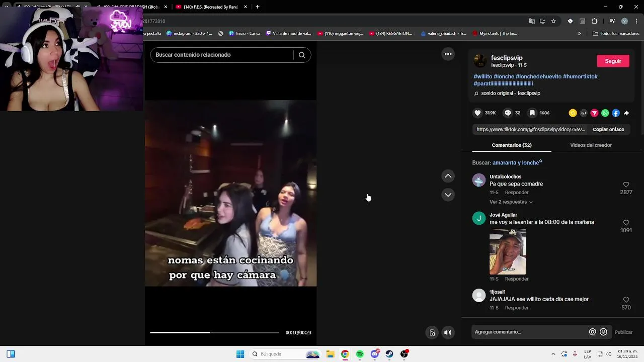This screenshot has height=362, width=644.
Task: Reply to Untalcolochos' comment
Action: 517,192
